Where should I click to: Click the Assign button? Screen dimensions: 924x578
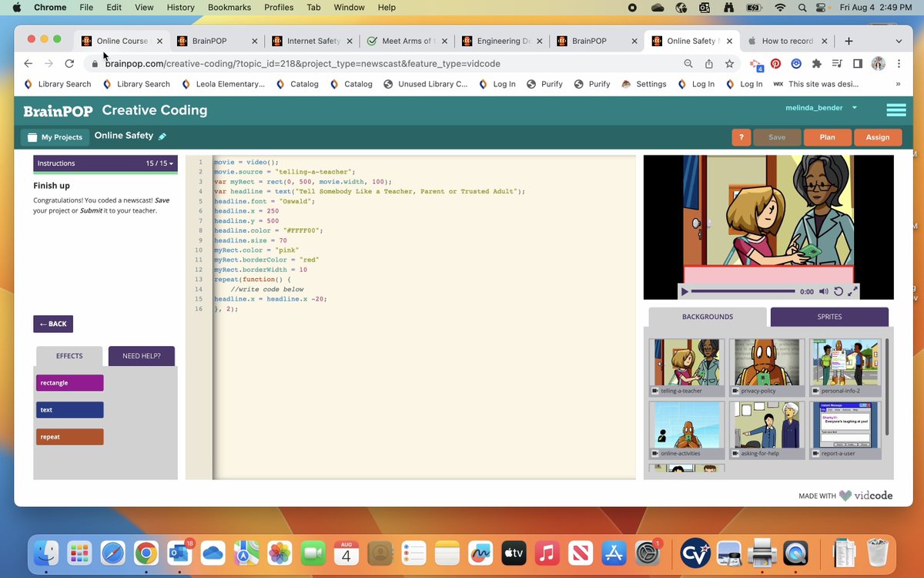pos(878,137)
